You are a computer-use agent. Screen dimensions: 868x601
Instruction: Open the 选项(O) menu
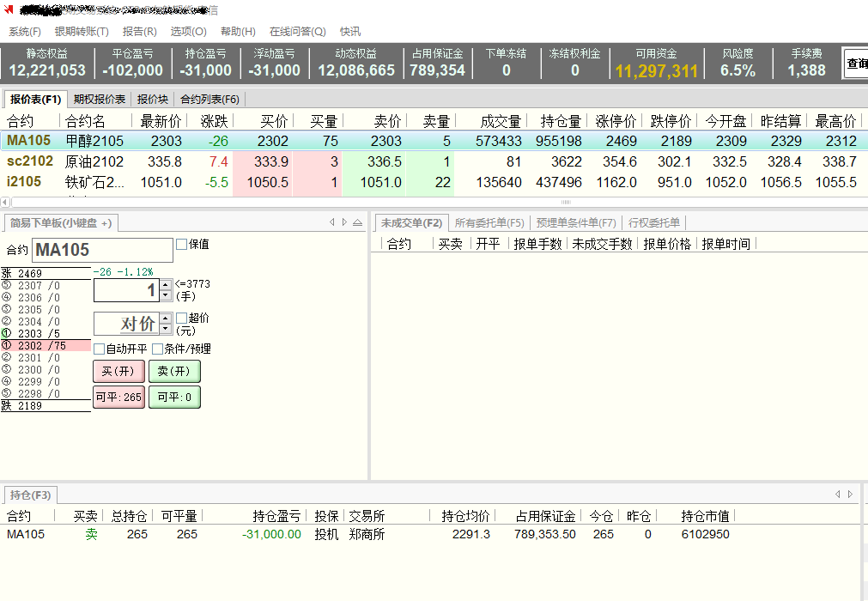click(188, 32)
